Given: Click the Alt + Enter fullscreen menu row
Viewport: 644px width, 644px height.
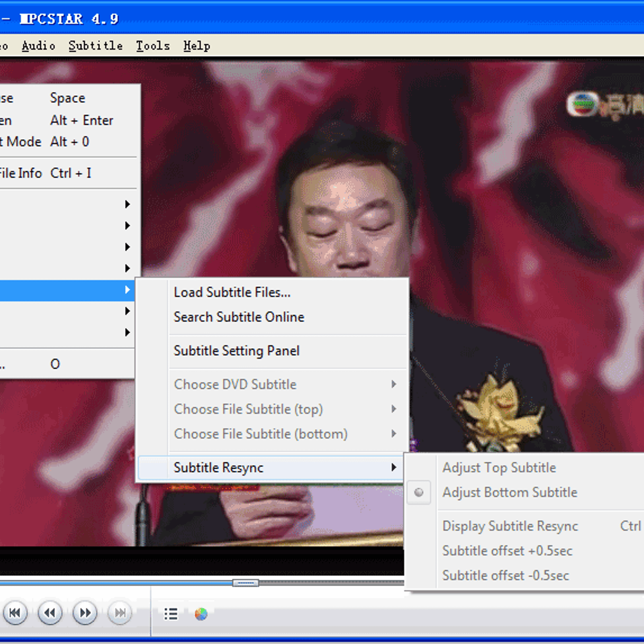Looking at the screenshot, I should pos(68,120).
